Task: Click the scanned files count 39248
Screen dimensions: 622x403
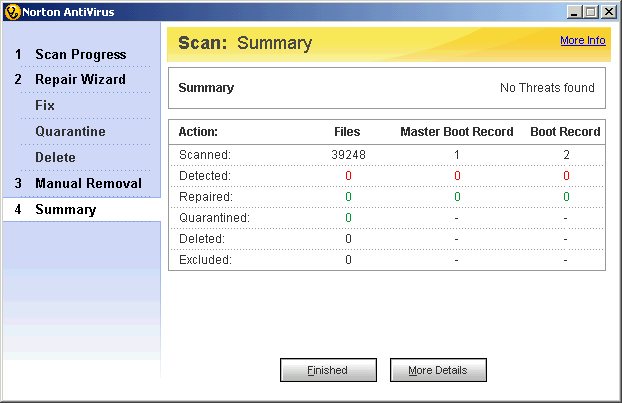Action: [x=347, y=155]
